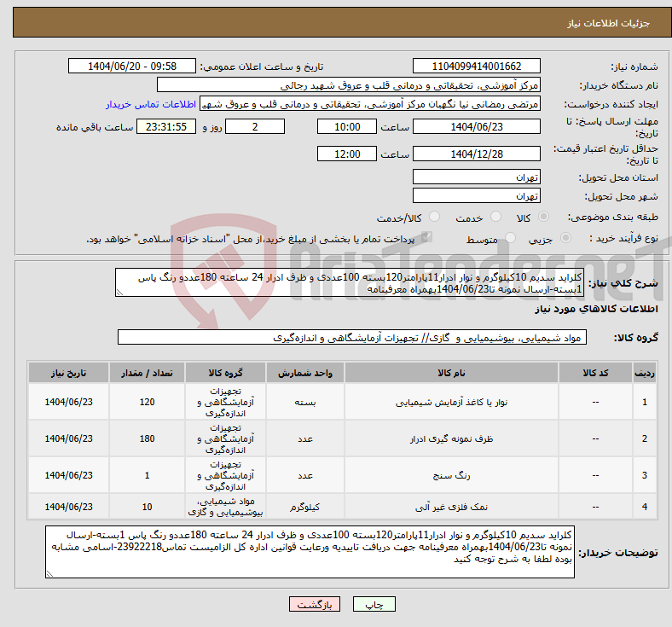Click the unit cell بسته
Image resolution: width=672 pixels, height=627 pixels.
305,403
